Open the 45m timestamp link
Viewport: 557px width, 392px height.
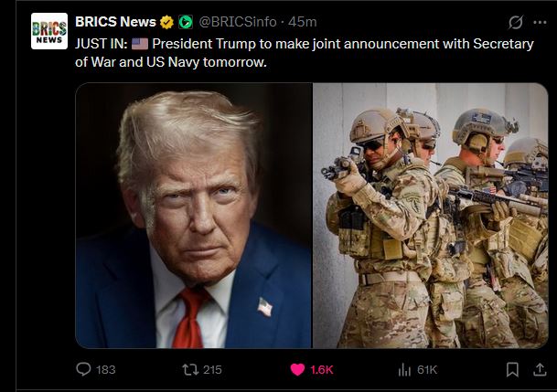303,22
